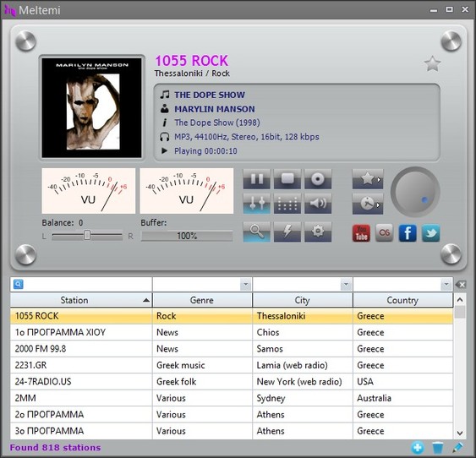
Task: Select station 2MM
Action: 232,398
